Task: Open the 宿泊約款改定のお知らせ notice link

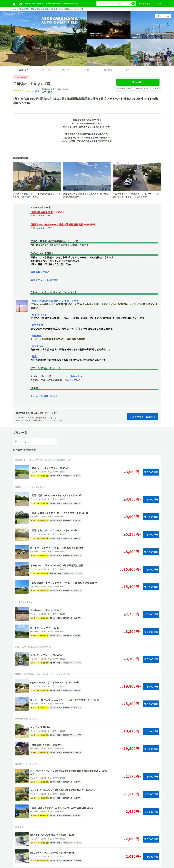Action: [48, 212]
